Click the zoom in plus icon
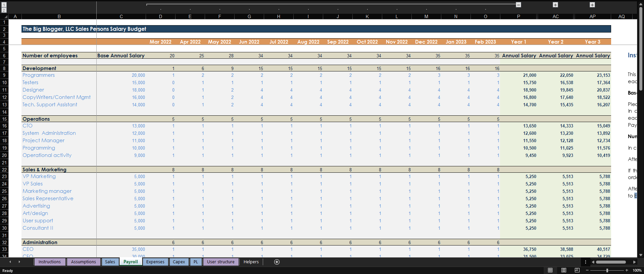 point(627,270)
